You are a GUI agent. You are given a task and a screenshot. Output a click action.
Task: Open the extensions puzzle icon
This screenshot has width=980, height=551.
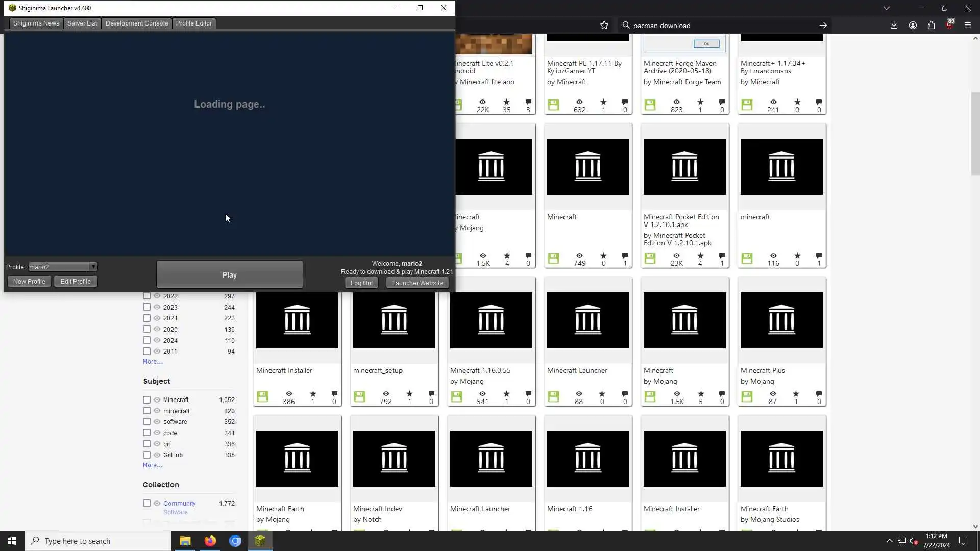pyautogui.click(x=931, y=26)
